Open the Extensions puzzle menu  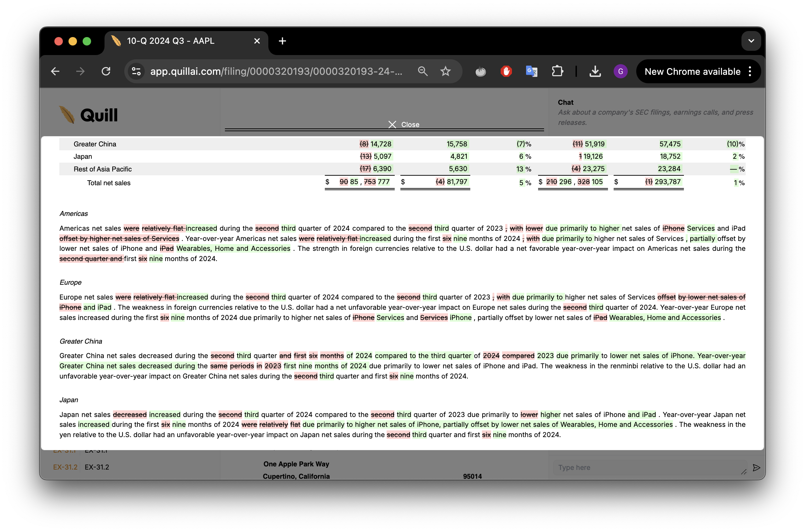(557, 72)
